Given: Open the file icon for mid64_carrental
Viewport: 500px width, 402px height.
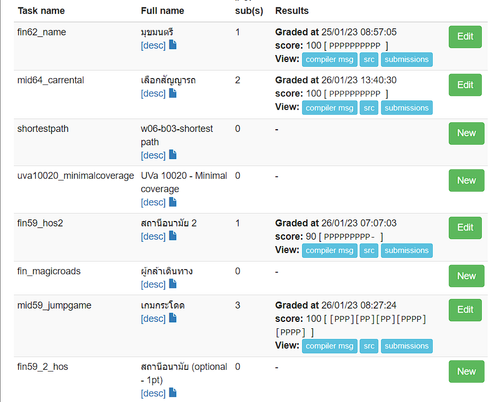Looking at the screenshot, I should click(173, 93).
